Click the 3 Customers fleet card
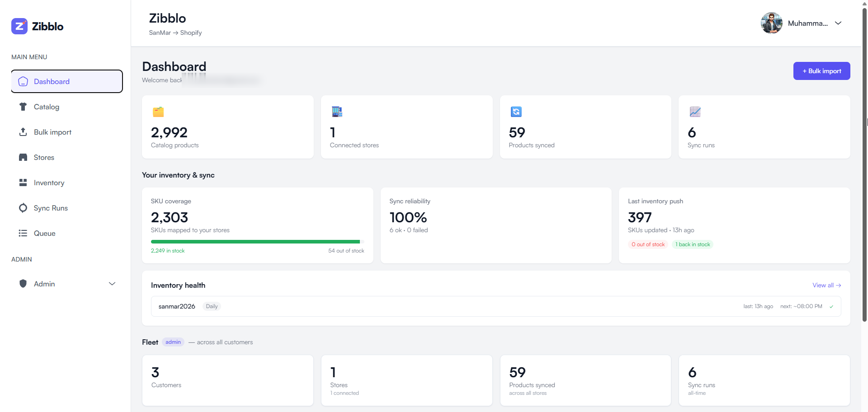 coord(228,380)
